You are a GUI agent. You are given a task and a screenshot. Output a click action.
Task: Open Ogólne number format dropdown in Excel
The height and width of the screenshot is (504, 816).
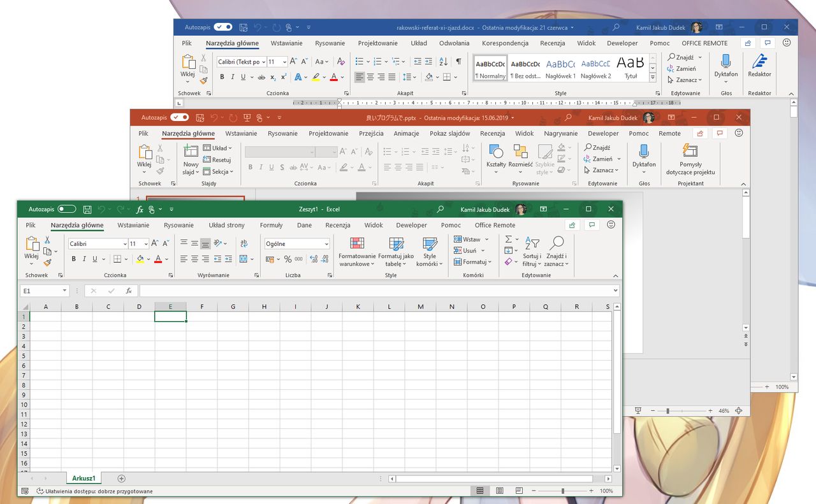coord(326,244)
